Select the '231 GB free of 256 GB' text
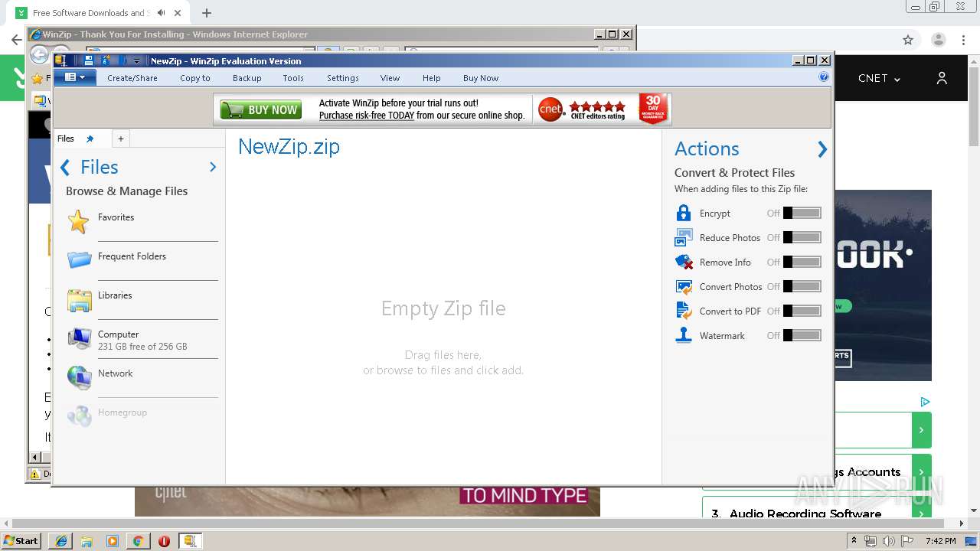Viewport: 980px width, 551px height. pos(142,347)
